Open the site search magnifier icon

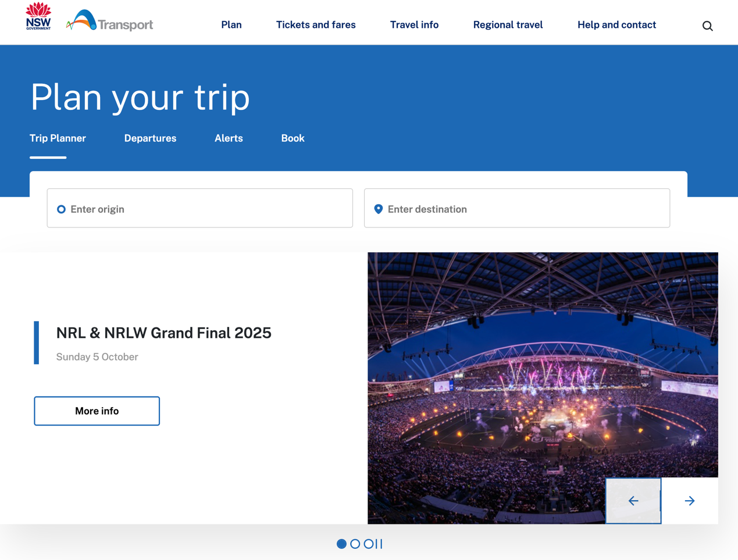pos(707,26)
